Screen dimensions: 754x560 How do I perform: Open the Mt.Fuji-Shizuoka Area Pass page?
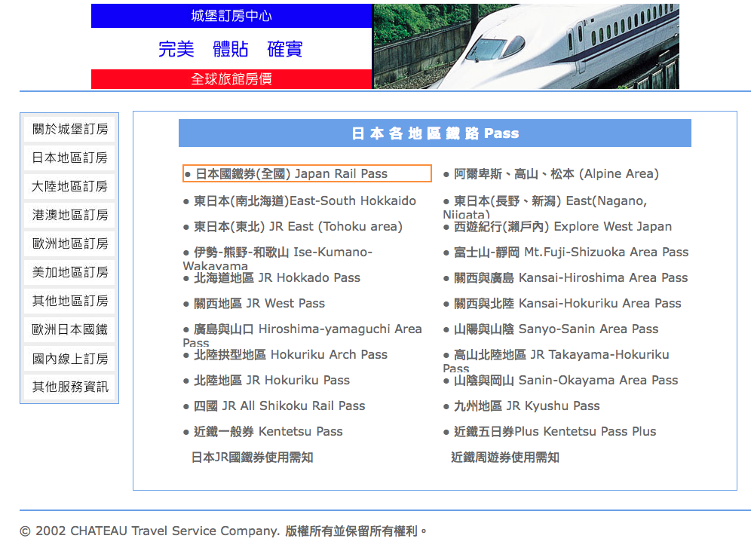pos(569,252)
